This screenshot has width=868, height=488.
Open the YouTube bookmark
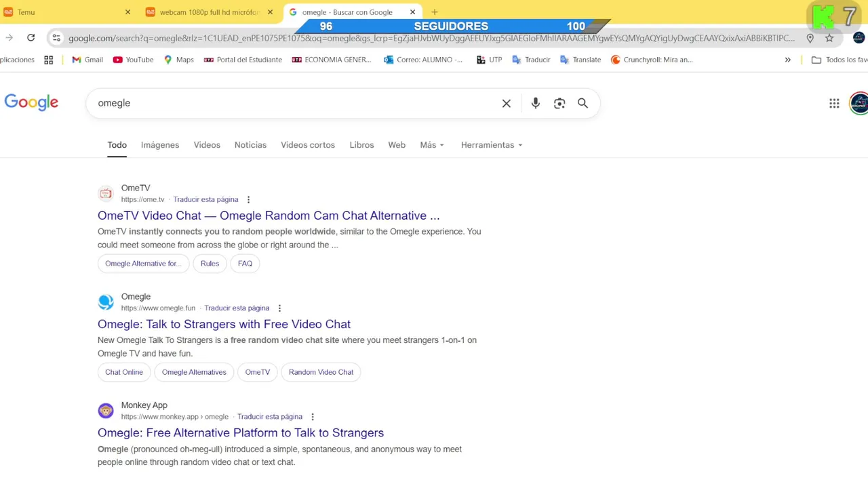tap(134, 60)
